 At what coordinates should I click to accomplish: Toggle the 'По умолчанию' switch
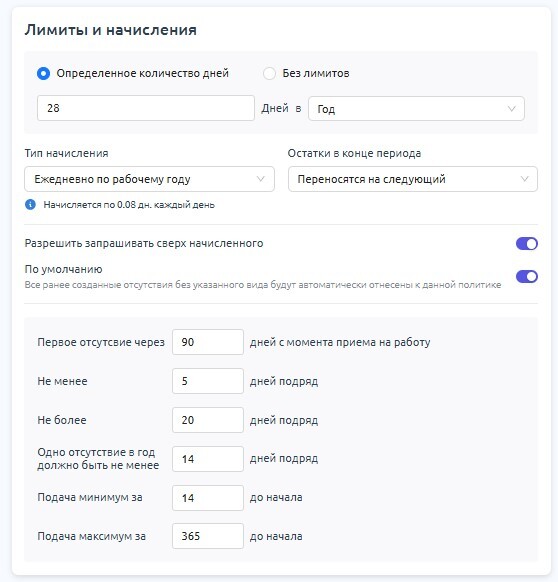tap(526, 277)
